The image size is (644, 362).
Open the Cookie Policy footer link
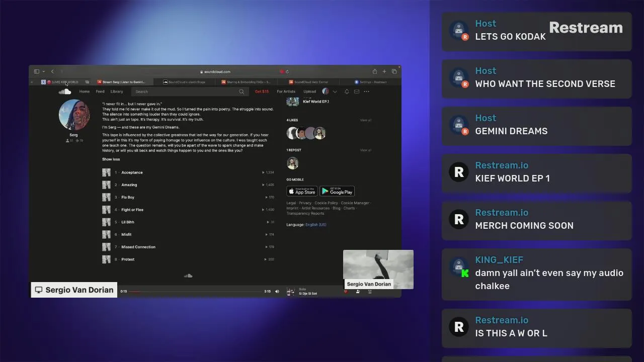click(x=326, y=203)
